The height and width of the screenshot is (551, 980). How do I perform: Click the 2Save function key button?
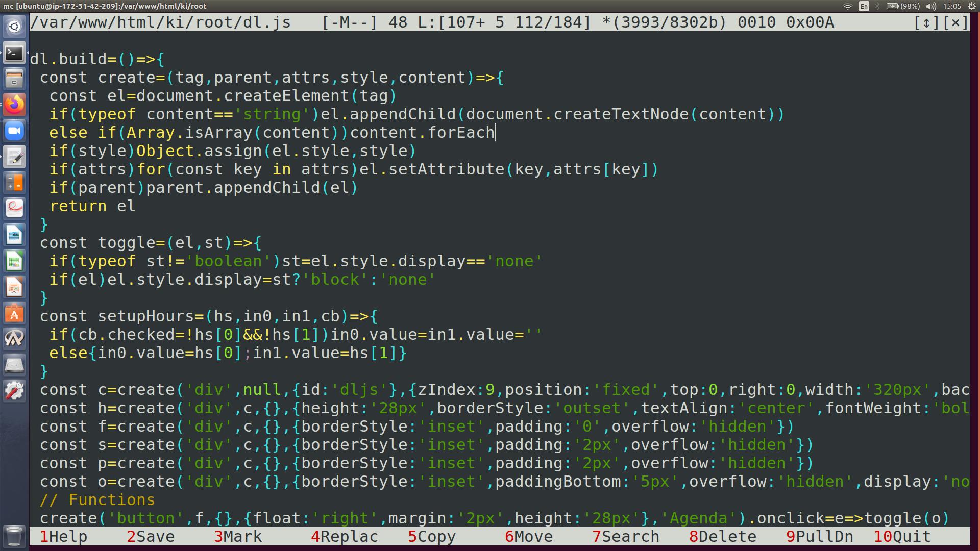pos(151,537)
